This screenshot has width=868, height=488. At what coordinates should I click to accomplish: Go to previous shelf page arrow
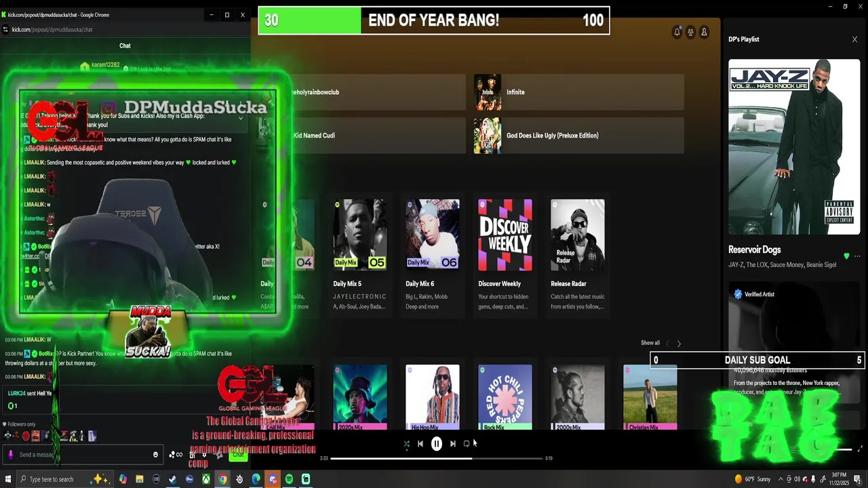[x=667, y=344]
